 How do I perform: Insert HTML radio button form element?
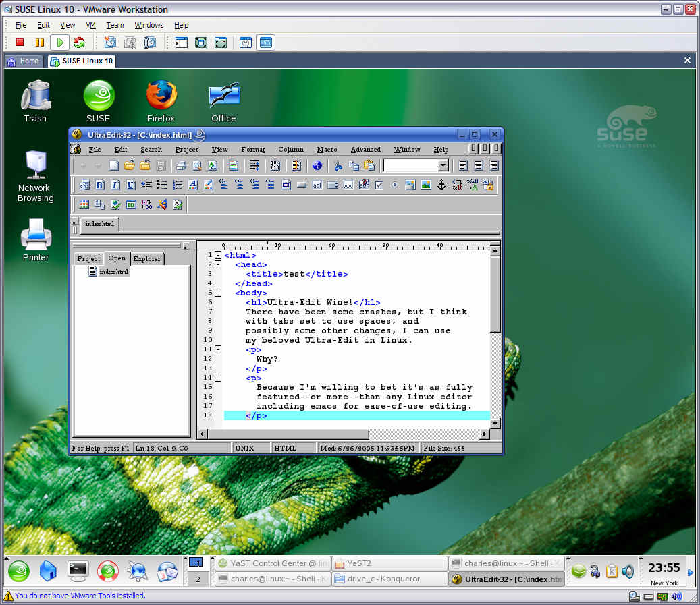tap(395, 185)
